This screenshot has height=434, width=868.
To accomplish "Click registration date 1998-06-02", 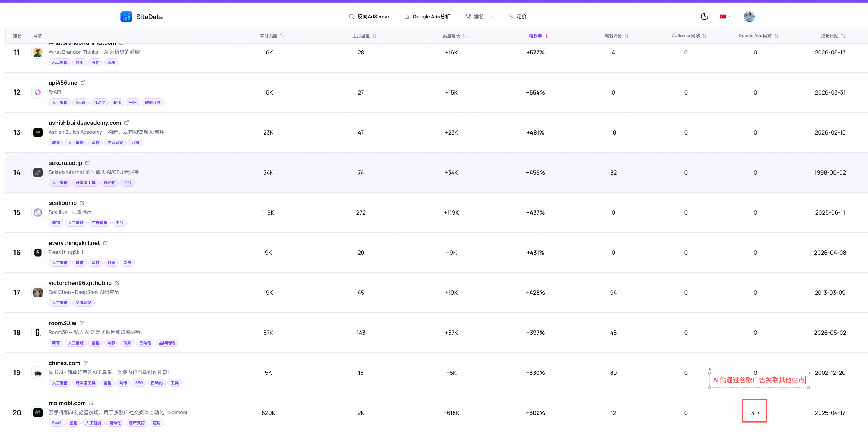I will point(830,172).
